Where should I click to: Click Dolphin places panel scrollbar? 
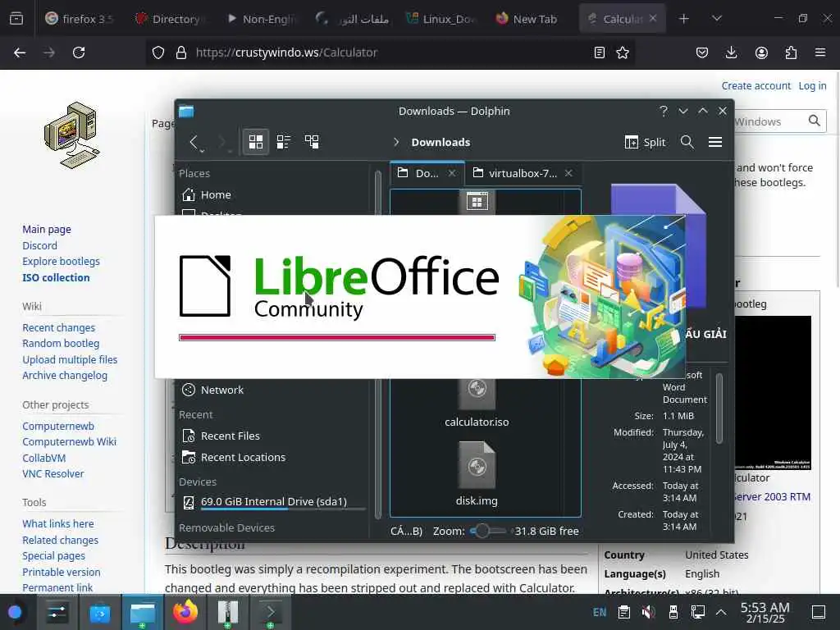377,343
